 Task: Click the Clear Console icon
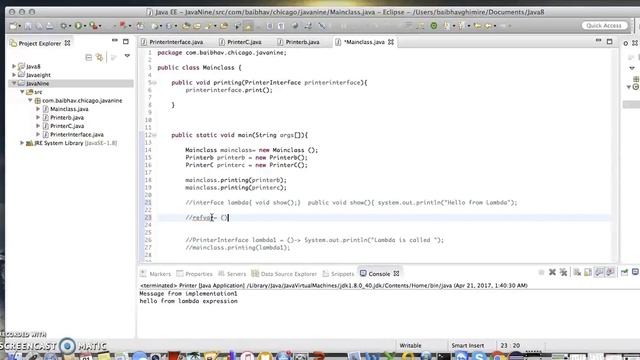[577, 272]
